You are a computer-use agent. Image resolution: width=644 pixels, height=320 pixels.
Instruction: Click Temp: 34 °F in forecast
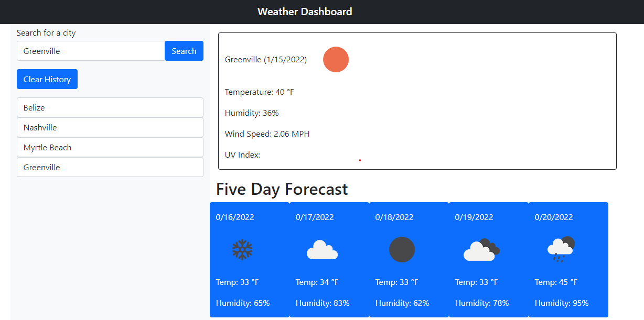click(317, 282)
